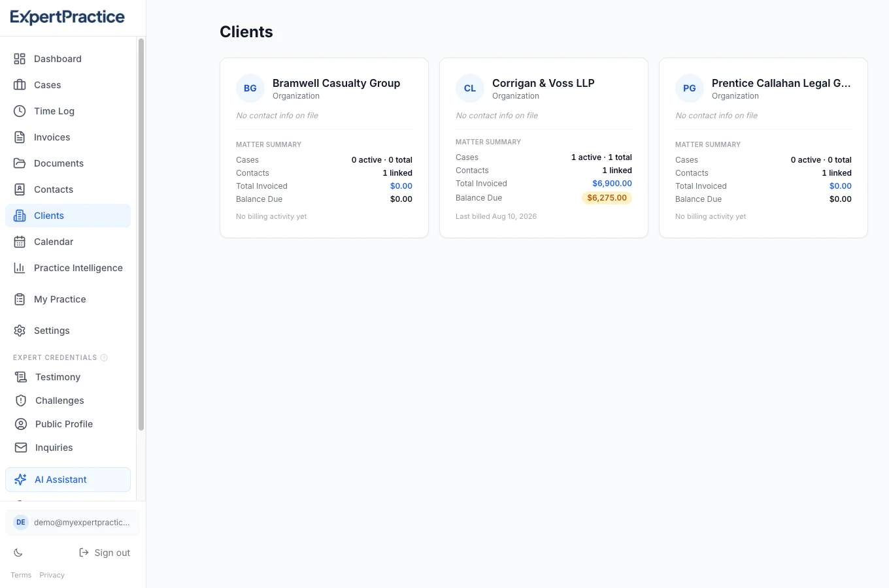Click the Documents folder icon
889x588 pixels.
20,163
